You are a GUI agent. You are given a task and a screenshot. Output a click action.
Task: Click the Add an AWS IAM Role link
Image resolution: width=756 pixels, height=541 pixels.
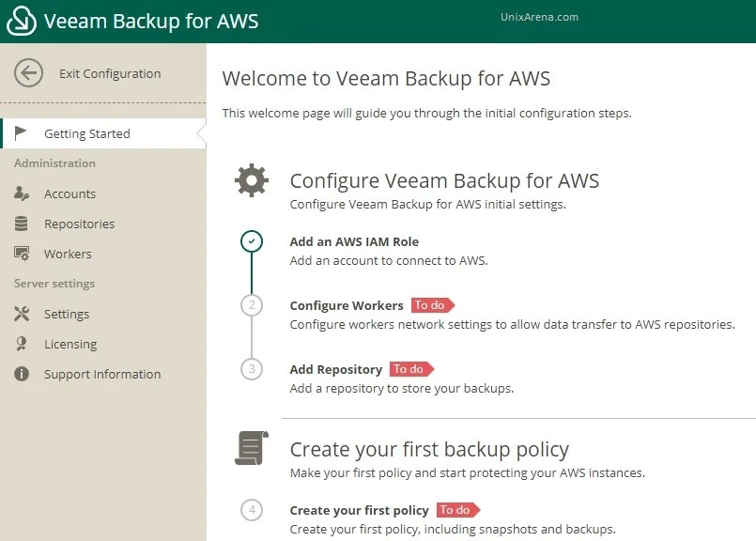coord(354,241)
